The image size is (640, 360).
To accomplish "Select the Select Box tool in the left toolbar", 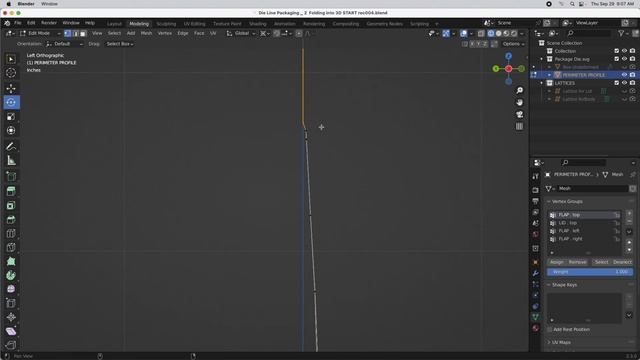I will coord(11,59).
